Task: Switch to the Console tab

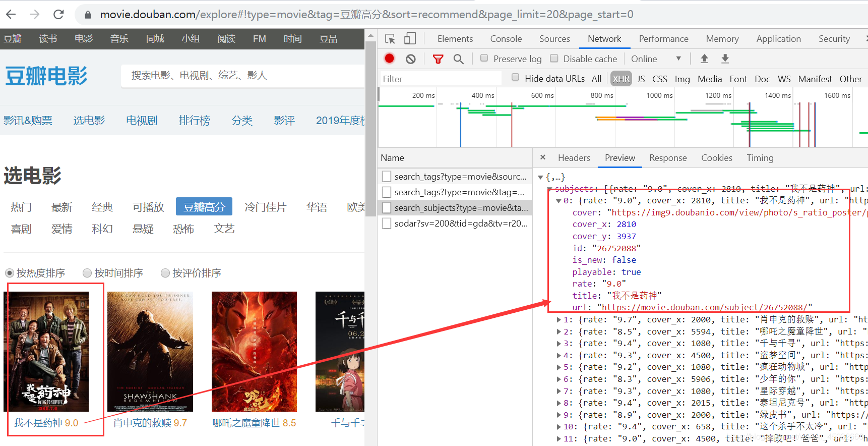Action: point(506,39)
